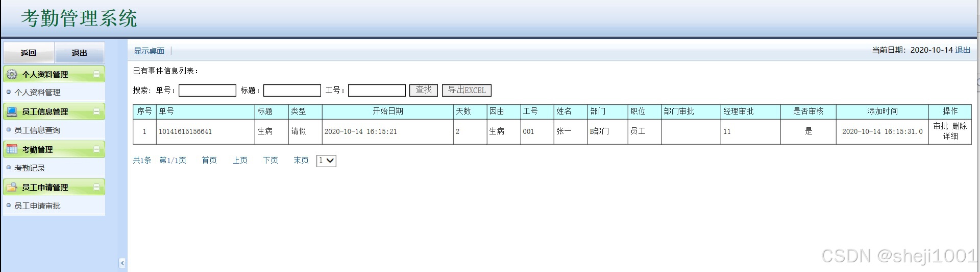
Task: Click the 部门审批 column header
Action: tap(691, 111)
